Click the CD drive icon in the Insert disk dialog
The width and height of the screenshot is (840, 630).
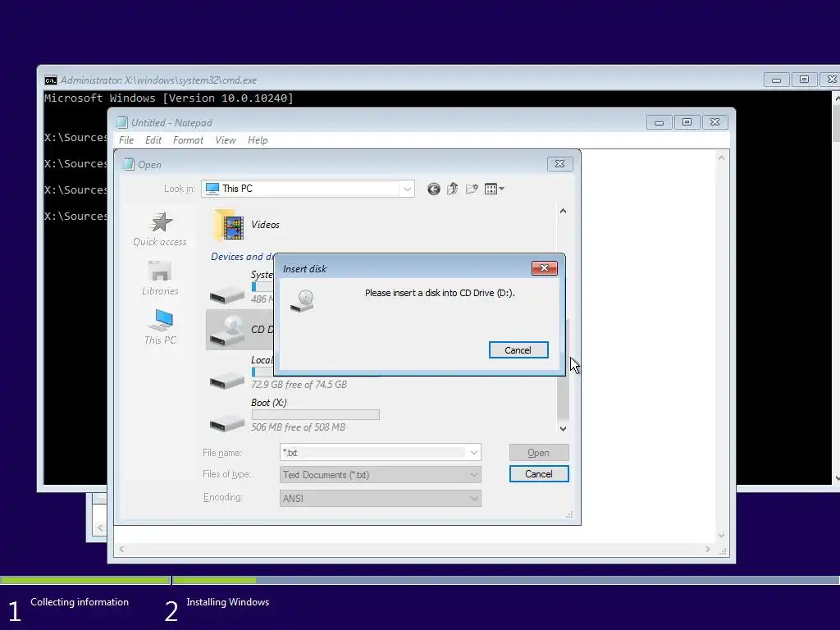tap(303, 300)
